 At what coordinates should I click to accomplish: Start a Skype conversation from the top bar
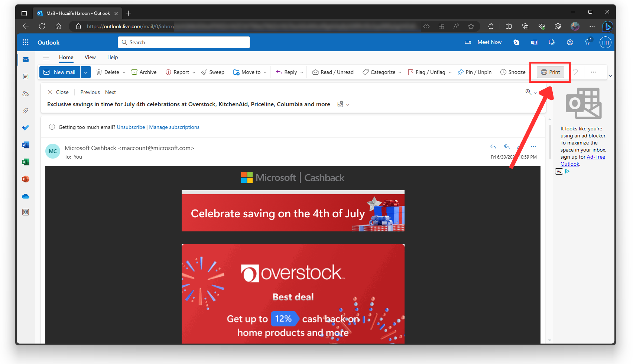click(x=516, y=42)
